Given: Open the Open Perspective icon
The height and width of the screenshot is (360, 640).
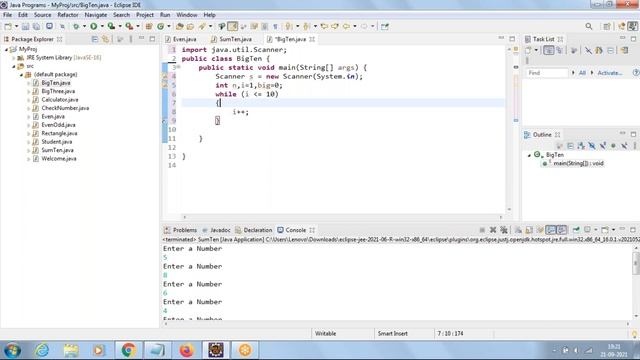Looking at the screenshot, I should [x=607, y=27].
